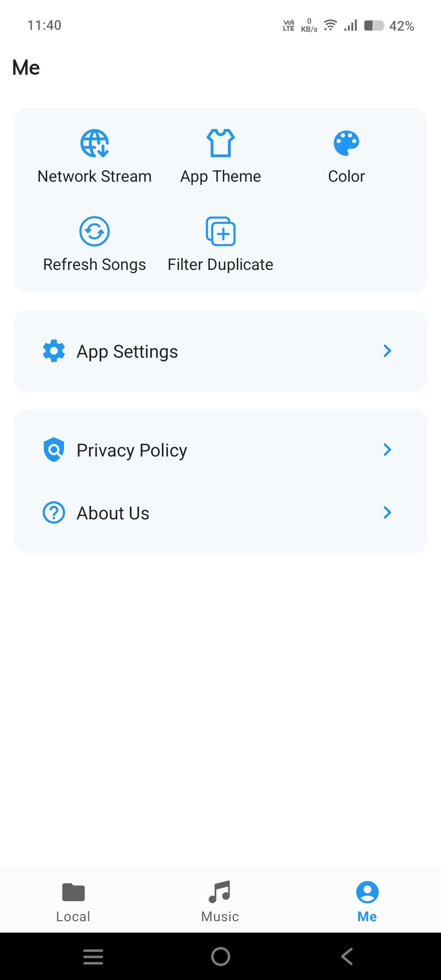Tap the App Settings label
The width and height of the screenshot is (441, 980).
click(127, 352)
